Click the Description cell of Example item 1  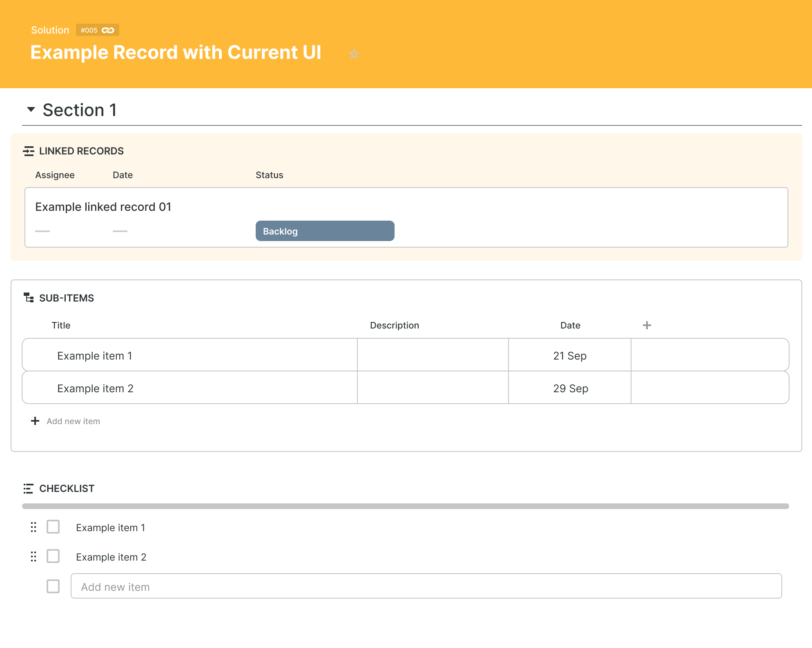click(x=433, y=355)
